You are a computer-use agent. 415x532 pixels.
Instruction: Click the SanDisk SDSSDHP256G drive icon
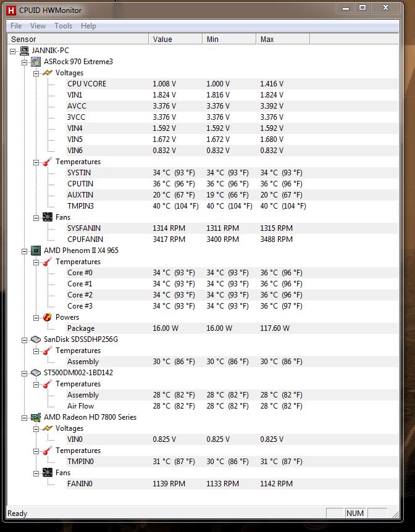pos(36,339)
